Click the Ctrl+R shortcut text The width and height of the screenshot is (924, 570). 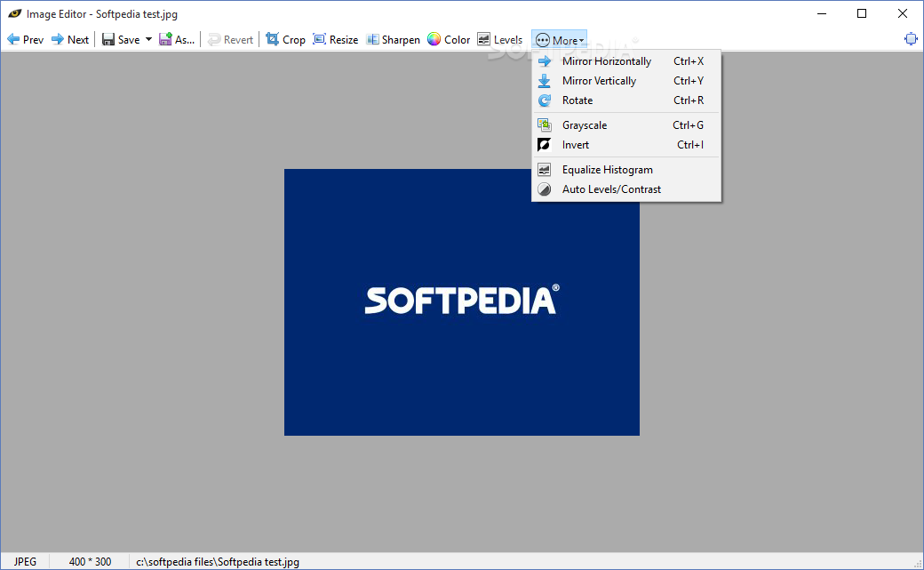(689, 100)
